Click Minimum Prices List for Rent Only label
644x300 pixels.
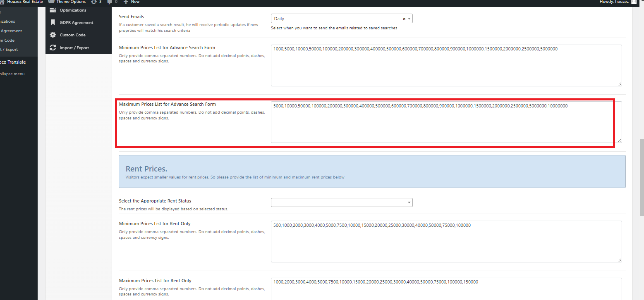(155, 224)
